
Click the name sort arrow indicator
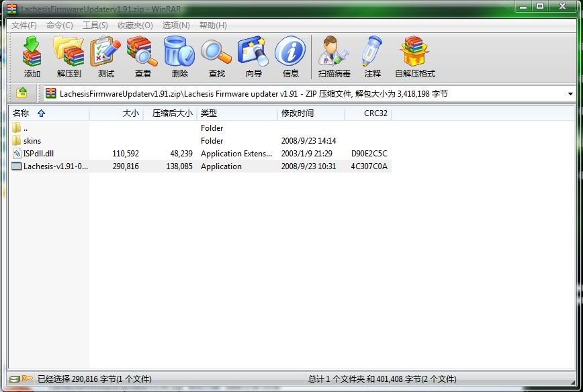(41, 113)
